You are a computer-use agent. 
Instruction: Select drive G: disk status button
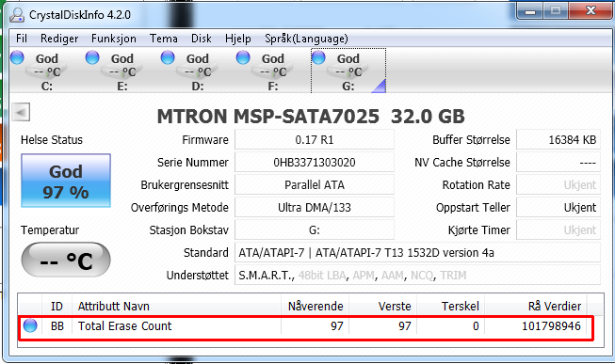pos(348,71)
